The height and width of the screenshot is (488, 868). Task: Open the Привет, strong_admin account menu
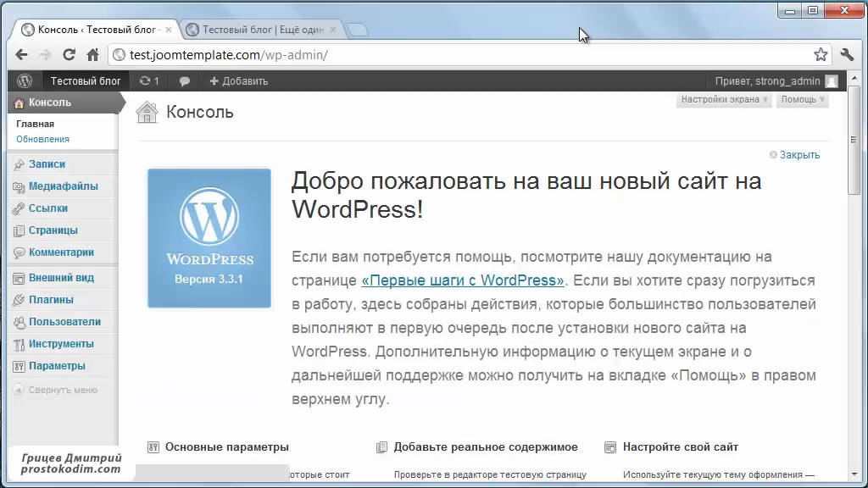pyautogui.click(x=776, y=81)
